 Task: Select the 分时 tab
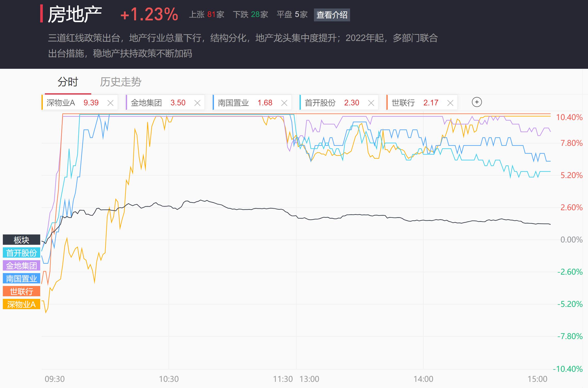[68, 82]
